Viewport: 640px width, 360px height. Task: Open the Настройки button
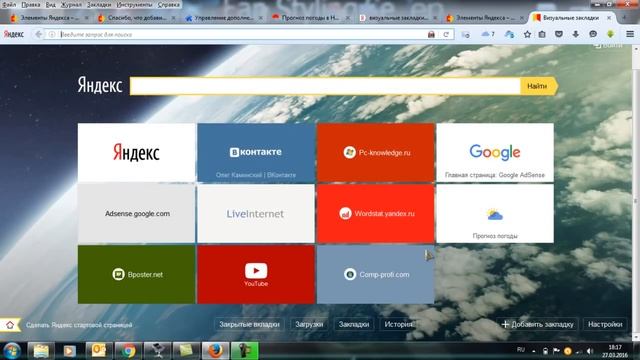tap(605, 324)
